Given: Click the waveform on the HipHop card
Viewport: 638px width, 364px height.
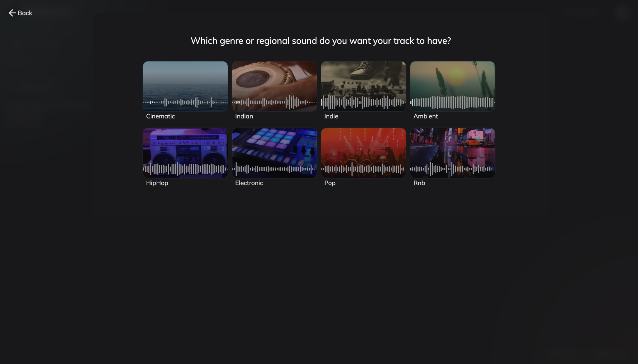Looking at the screenshot, I should [x=185, y=169].
